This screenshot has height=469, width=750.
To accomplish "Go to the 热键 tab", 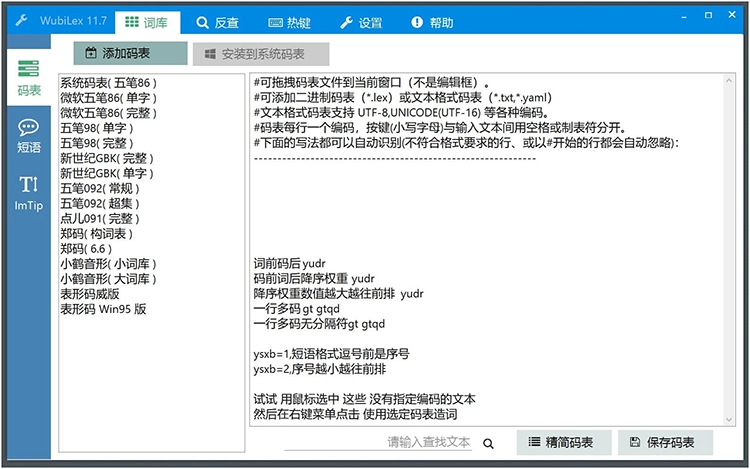I will point(291,22).
